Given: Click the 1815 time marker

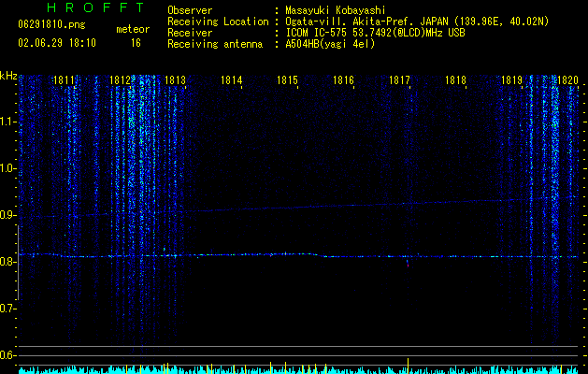Looking at the screenshot, I should pyautogui.click(x=287, y=79).
